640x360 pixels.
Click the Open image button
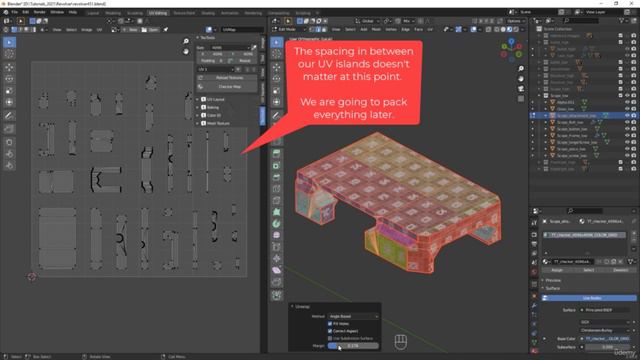150,30
